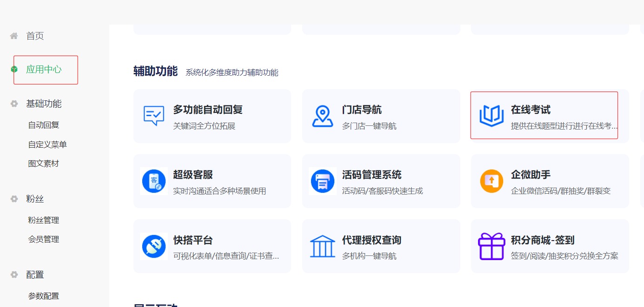Open the 门店导航 card title
Viewport: 644px width, 307px height.
[362, 110]
